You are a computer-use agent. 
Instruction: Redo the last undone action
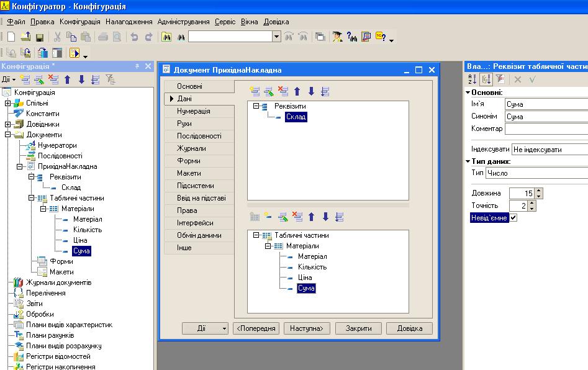click(149, 37)
